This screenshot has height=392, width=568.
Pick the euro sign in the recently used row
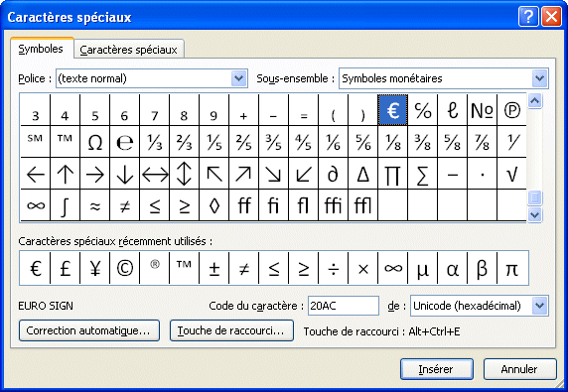(x=36, y=268)
